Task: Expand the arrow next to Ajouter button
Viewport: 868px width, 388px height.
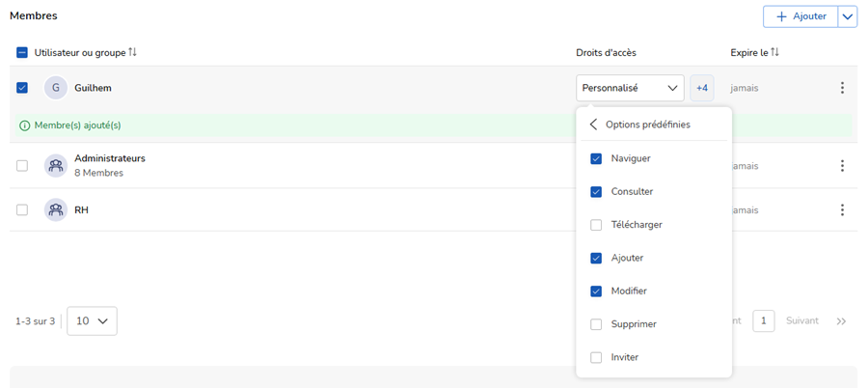Action: pyautogui.click(x=847, y=16)
